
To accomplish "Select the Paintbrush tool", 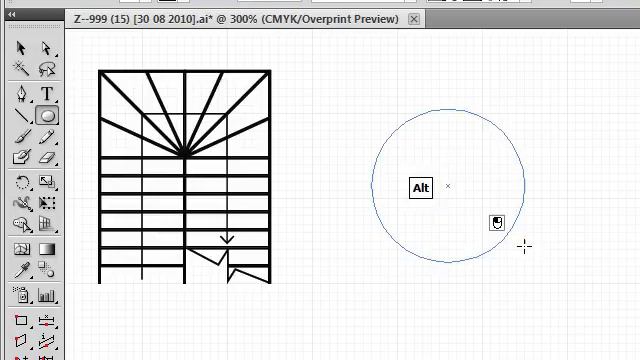I will click(22, 137).
